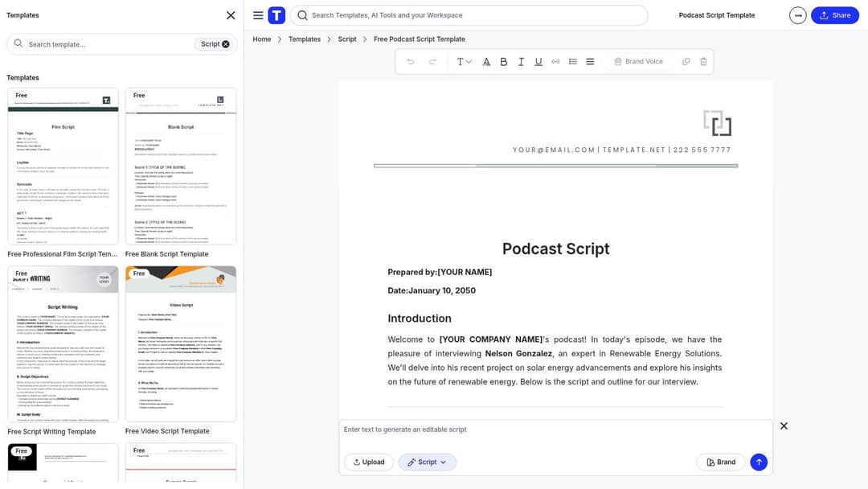
Task: Click the Prepared by: [YOUR NAME] line
Action: pyautogui.click(x=440, y=272)
